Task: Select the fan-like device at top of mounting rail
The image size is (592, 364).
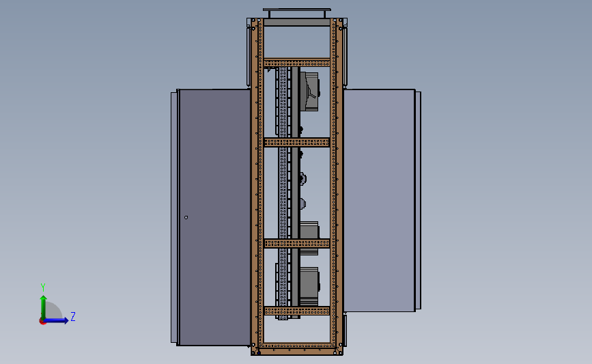Action: pyautogui.click(x=309, y=92)
